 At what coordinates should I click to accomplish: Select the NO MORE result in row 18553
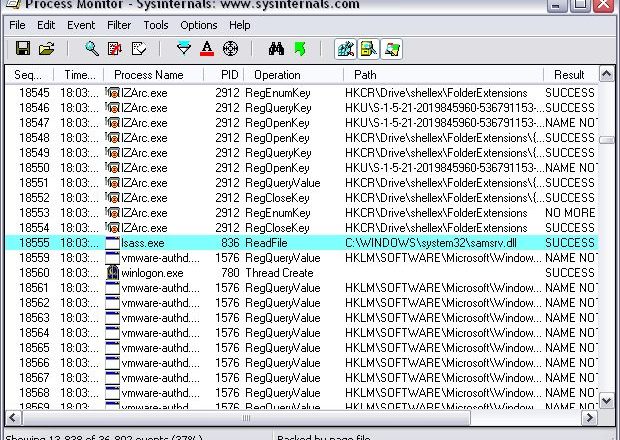click(570, 213)
